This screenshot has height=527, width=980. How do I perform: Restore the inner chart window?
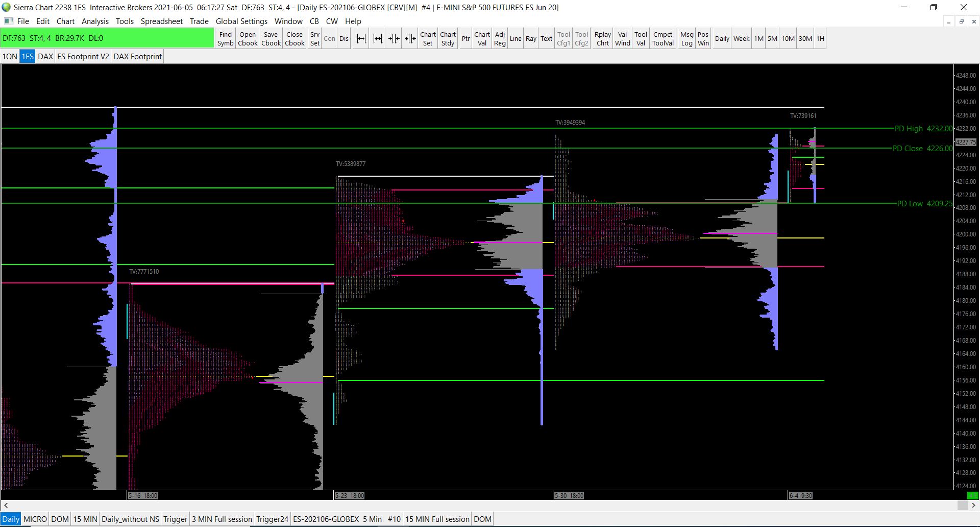pyautogui.click(x=962, y=21)
